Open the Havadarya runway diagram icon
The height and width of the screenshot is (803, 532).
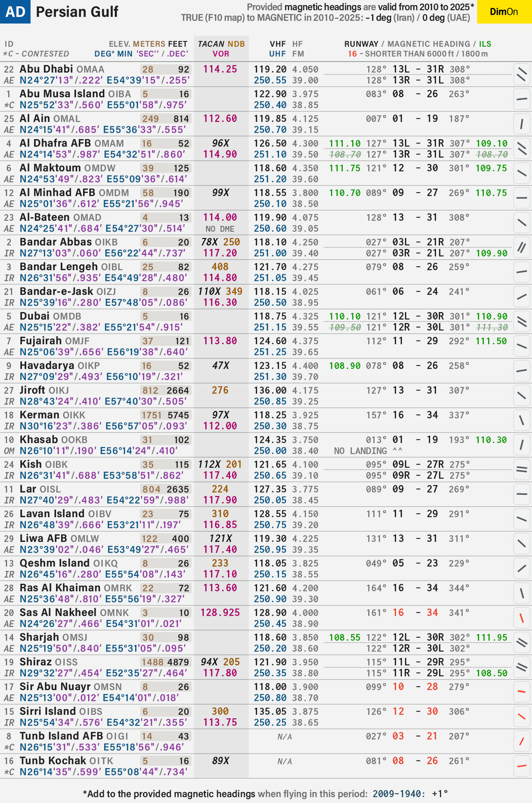(x=522, y=371)
